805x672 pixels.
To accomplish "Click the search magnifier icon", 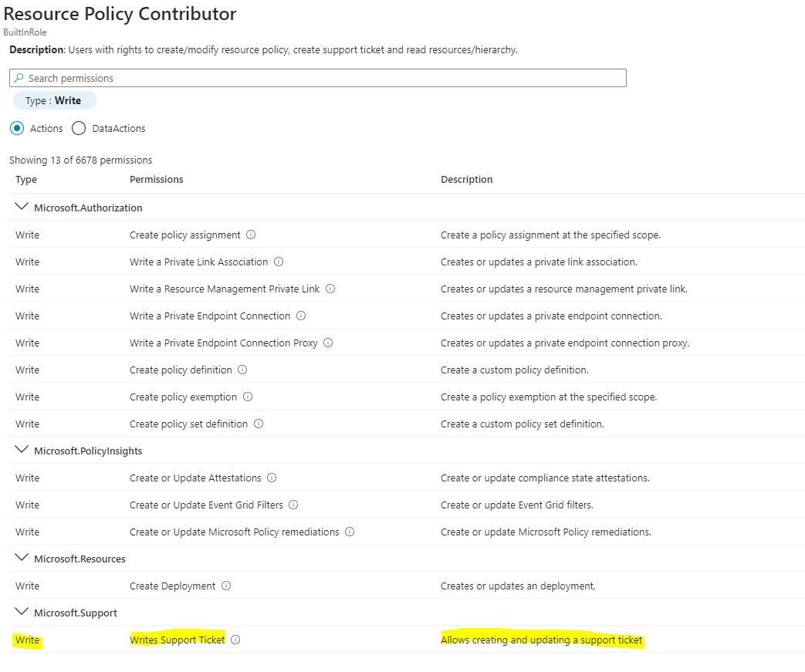I will pyautogui.click(x=19, y=78).
